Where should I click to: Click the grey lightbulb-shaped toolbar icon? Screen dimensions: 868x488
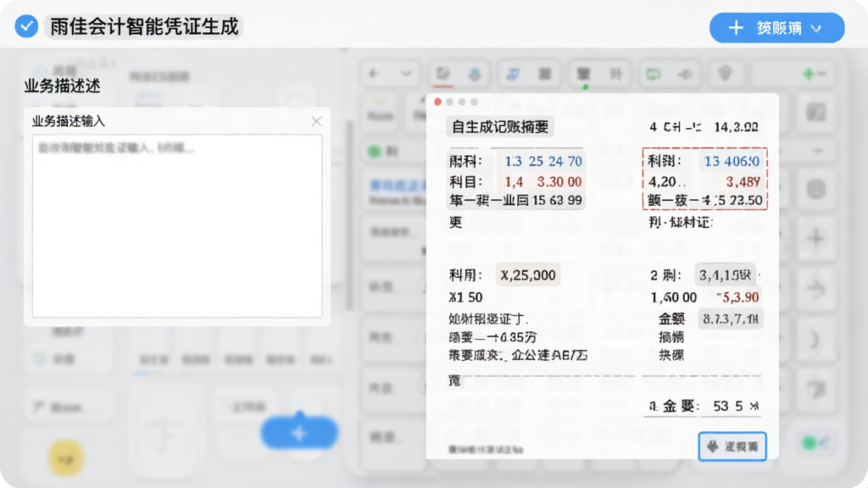tap(726, 73)
